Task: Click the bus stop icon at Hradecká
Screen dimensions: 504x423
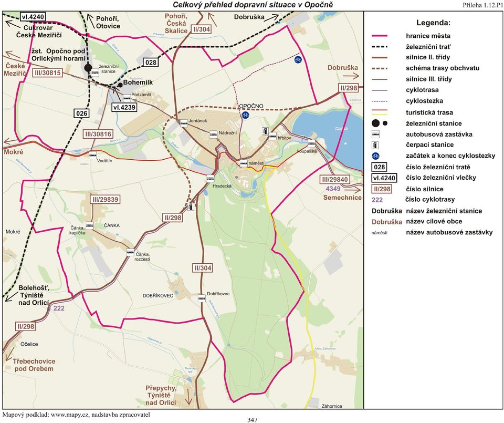Action: (x=210, y=178)
